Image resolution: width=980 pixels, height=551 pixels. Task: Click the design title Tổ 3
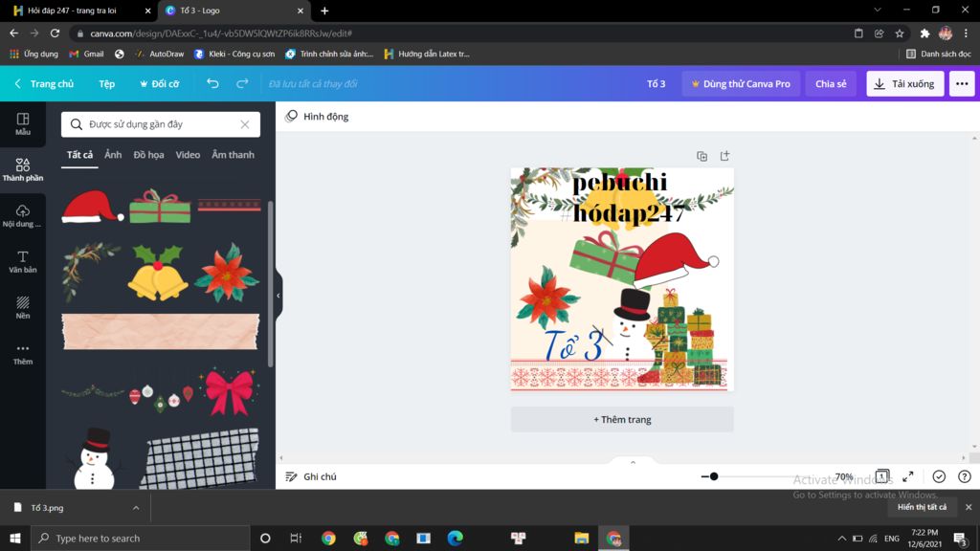tap(656, 84)
